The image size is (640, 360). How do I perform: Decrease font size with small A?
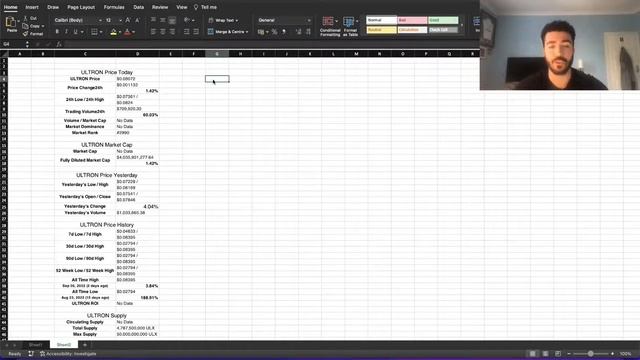(137, 20)
